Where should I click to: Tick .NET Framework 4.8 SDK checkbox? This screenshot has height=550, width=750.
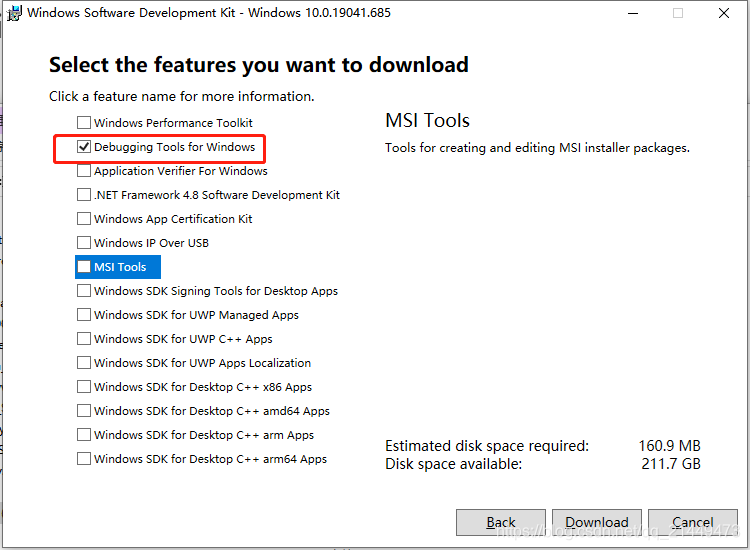[84, 195]
